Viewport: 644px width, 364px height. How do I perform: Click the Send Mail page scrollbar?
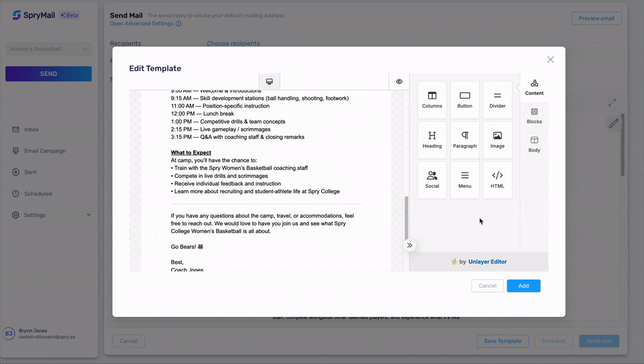click(623, 145)
